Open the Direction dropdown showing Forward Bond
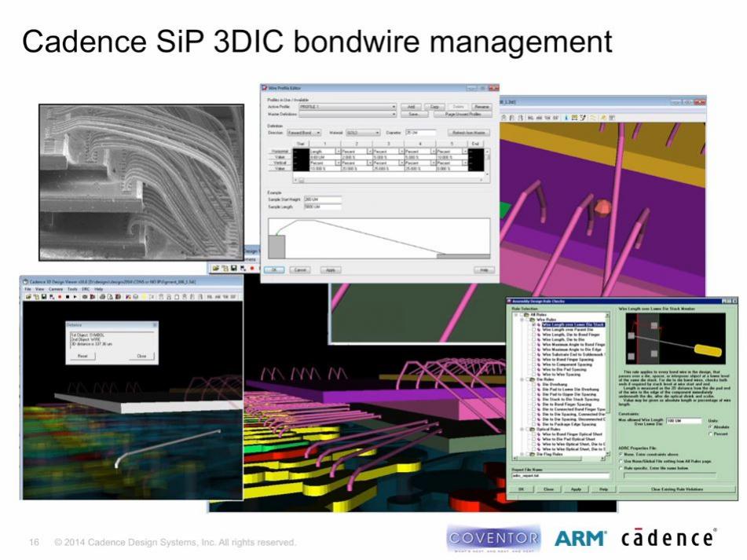 304,133
